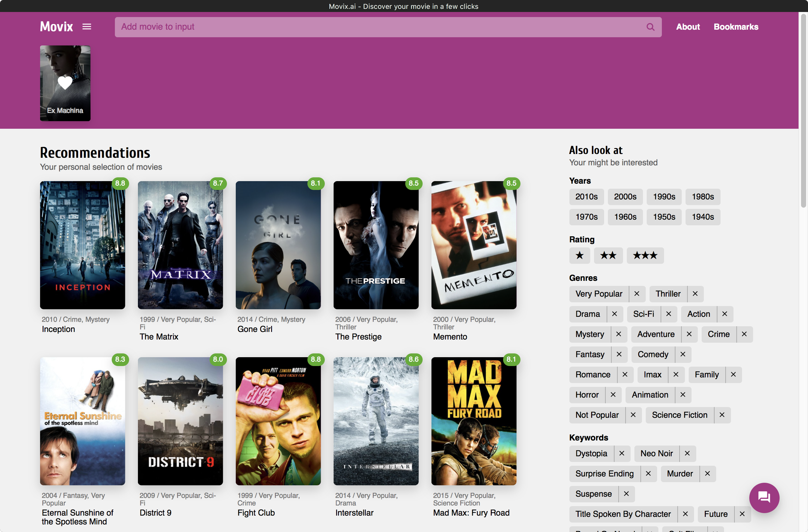Image resolution: width=808 pixels, height=532 pixels.
Task: Remove the Dystopia keyword
Action: click(x=622, y=453)
